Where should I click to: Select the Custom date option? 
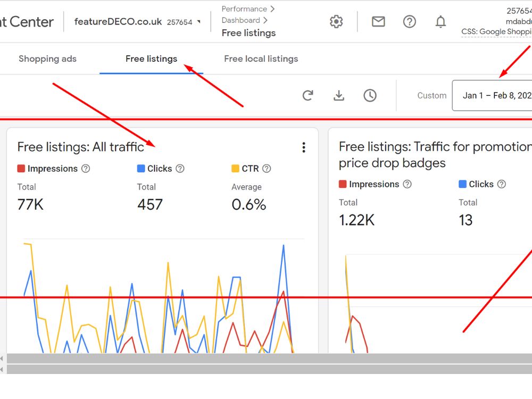click(431, 95)
